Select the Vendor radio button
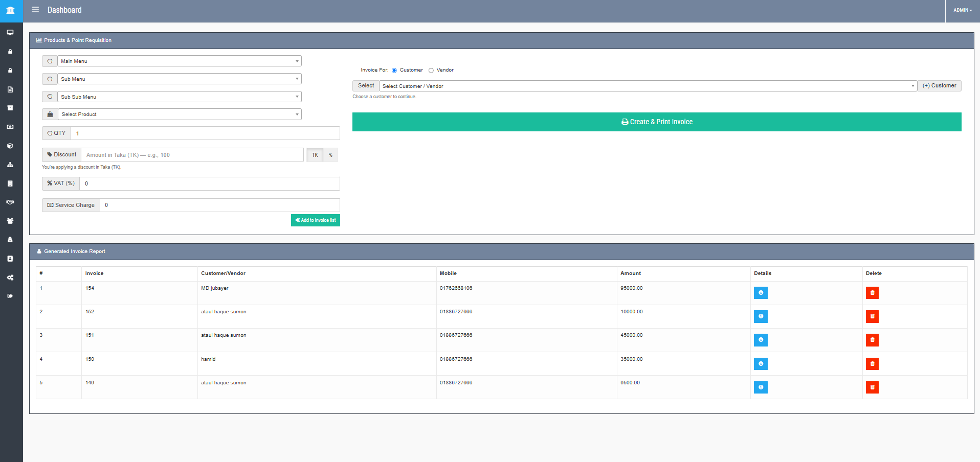 click(431, 71)
